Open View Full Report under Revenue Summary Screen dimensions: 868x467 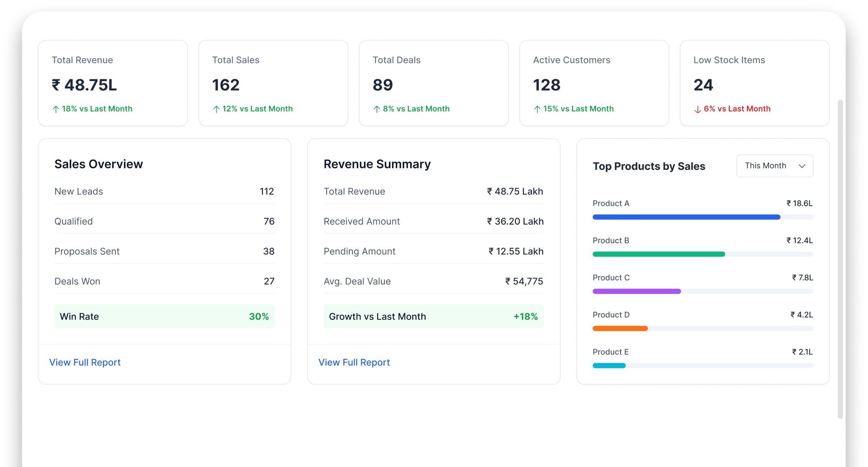pyautogui.click(x=354, y=362)
